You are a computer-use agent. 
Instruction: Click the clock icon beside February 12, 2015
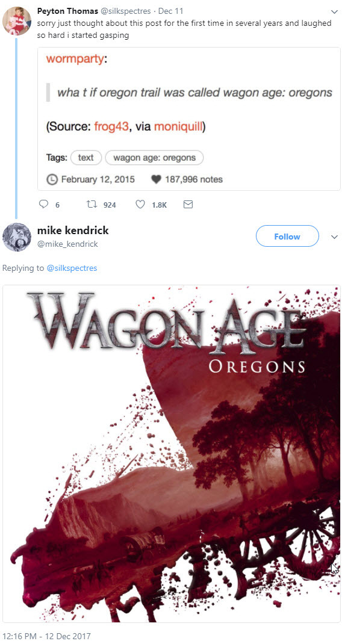coord(52,179)
